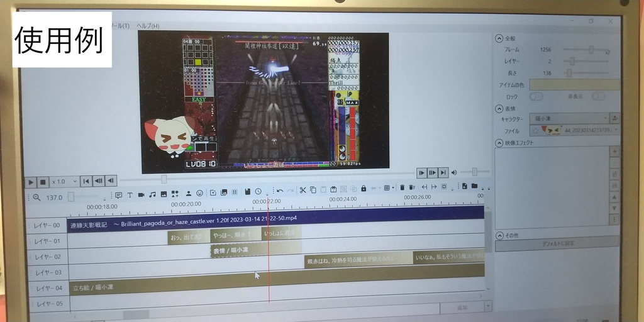Adjust the volume slider next to speaker
The height and width of the screenshot is (322, 644).
click(x=474, y=172)
